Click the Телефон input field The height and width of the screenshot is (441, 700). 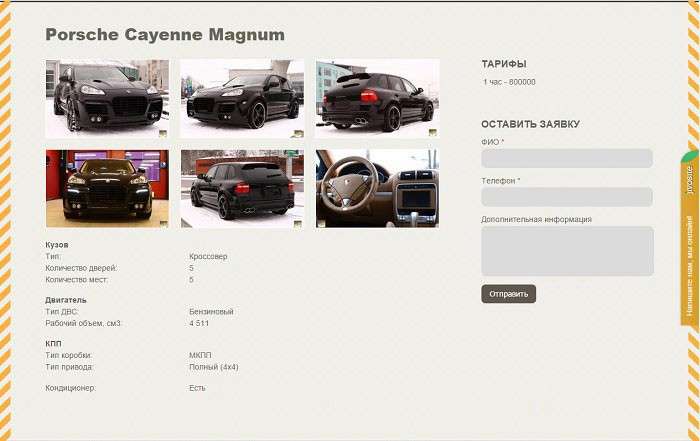tap(567, 197)
